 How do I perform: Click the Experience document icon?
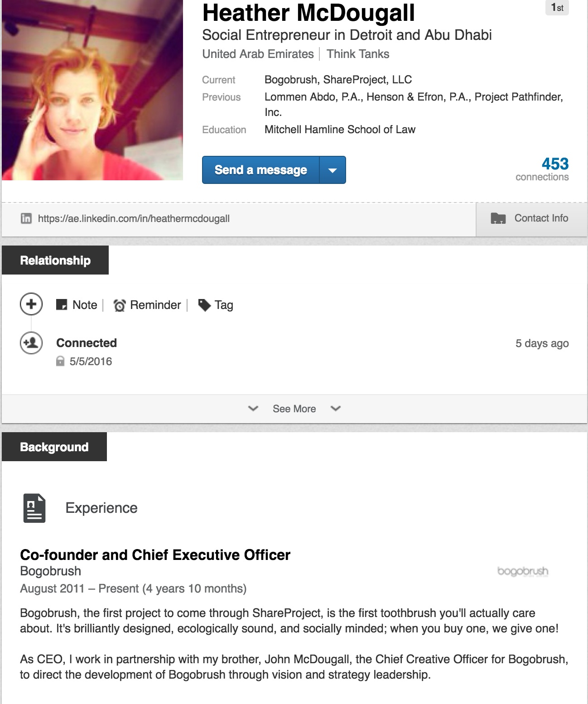[x=34, y=508]
